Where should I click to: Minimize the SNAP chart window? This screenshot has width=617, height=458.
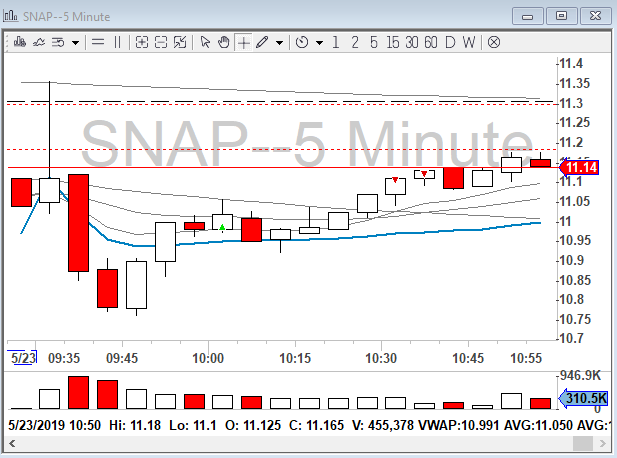tap(528, 16)
